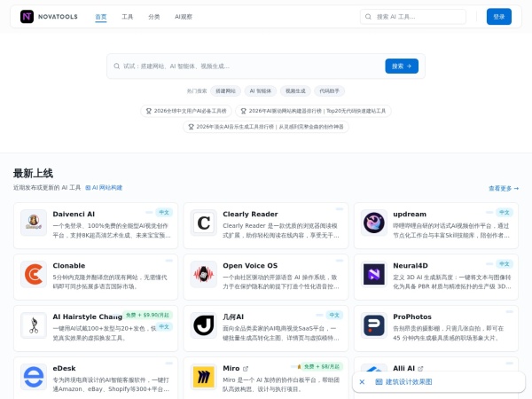
Task: Click the image icon beside 建筑设计效果图
Action: point(379,382)
